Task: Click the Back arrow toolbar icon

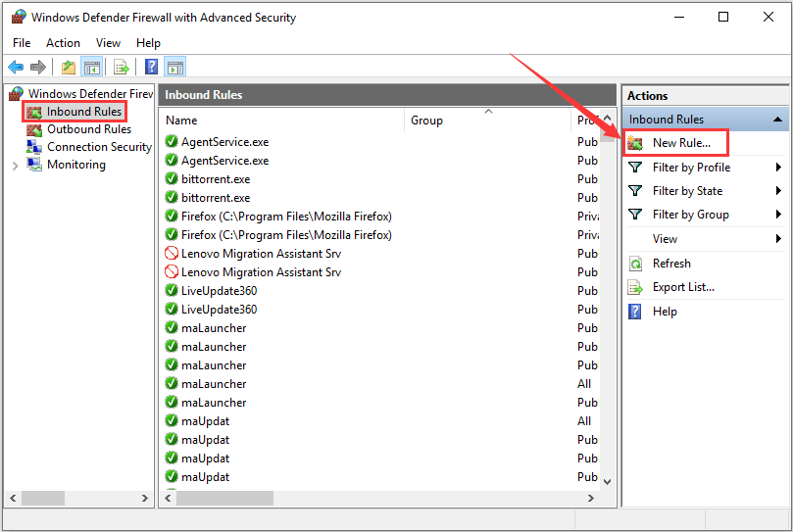Action: (x=16, y=67)
